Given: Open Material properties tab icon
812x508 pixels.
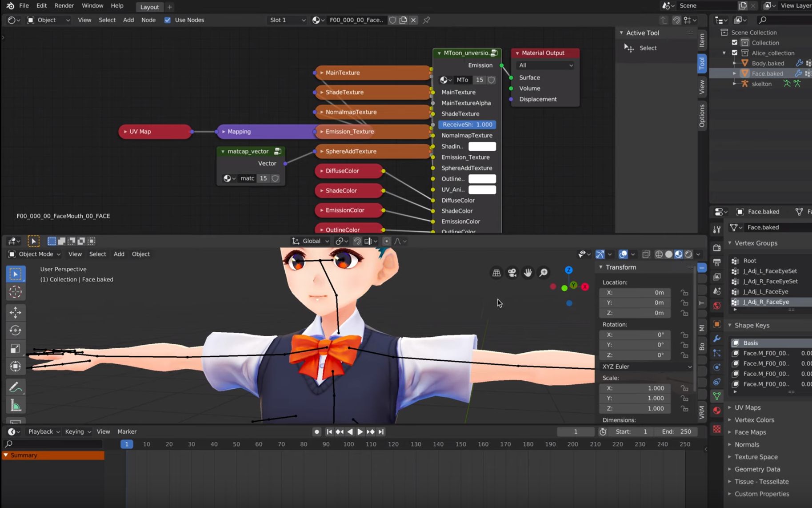Looking at the screenshot, I should point(717,410).
